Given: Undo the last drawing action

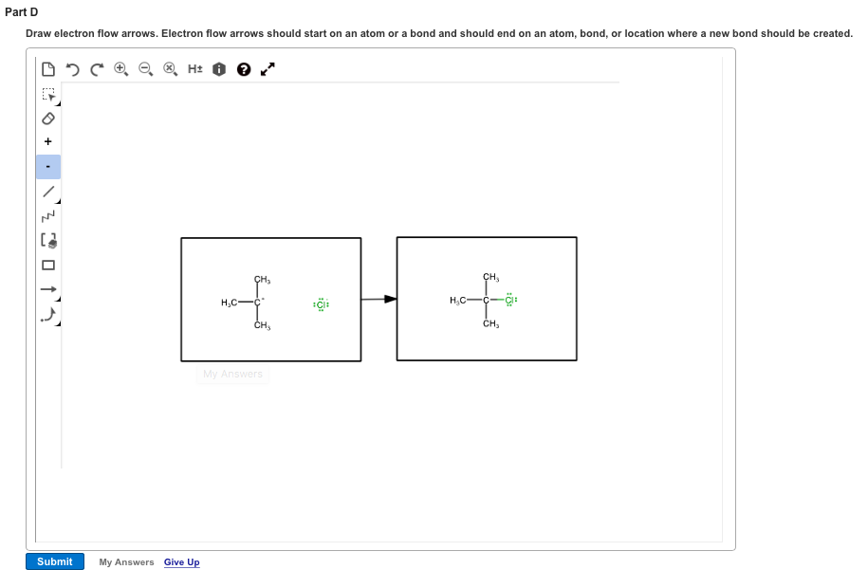Looking at the screenshot, I should 72,69.
